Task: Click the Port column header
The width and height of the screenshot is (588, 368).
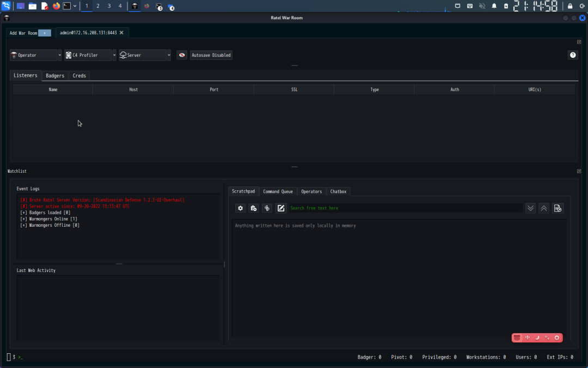Action: (214, 89)
